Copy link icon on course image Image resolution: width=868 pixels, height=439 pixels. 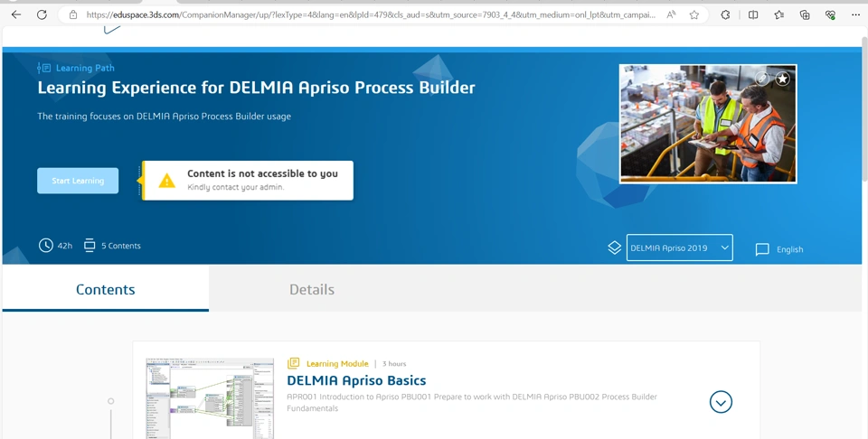pos(762,79)
